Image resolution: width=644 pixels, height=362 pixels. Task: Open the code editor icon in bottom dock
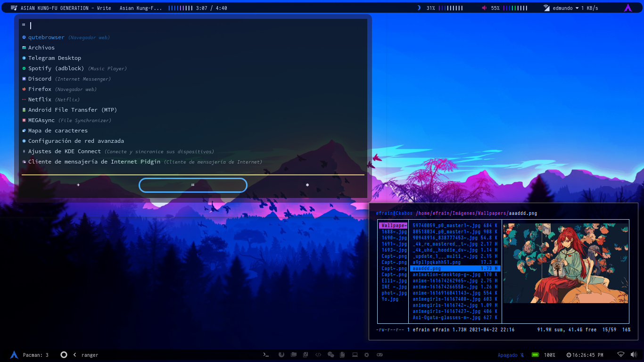pyautogui.click(x=318, y=354)
